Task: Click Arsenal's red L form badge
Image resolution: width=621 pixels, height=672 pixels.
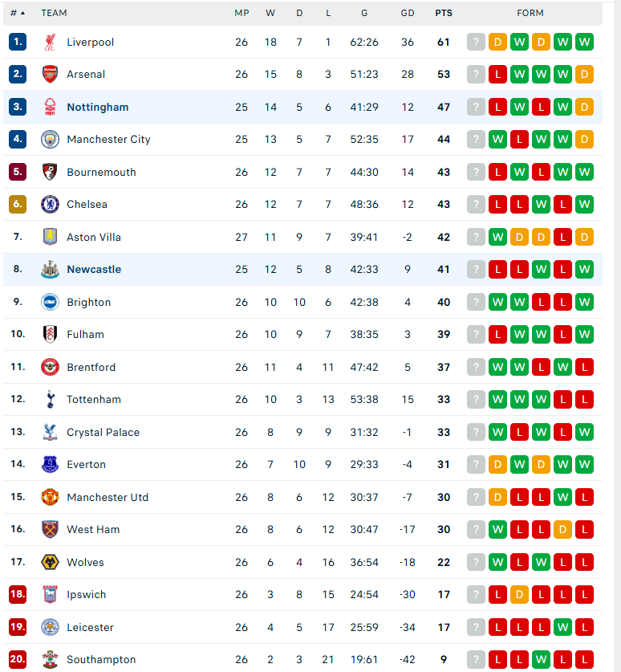Action: (497, 74)
